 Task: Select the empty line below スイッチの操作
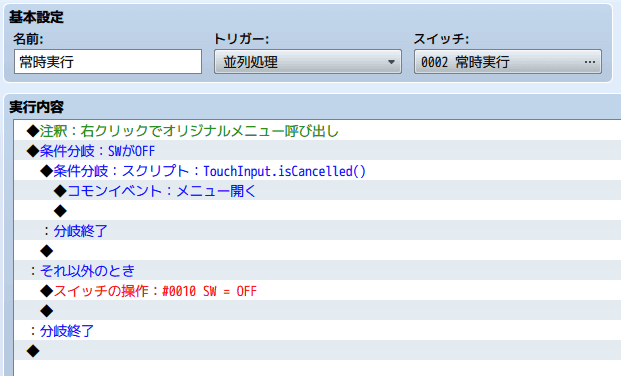pos(318,310)
